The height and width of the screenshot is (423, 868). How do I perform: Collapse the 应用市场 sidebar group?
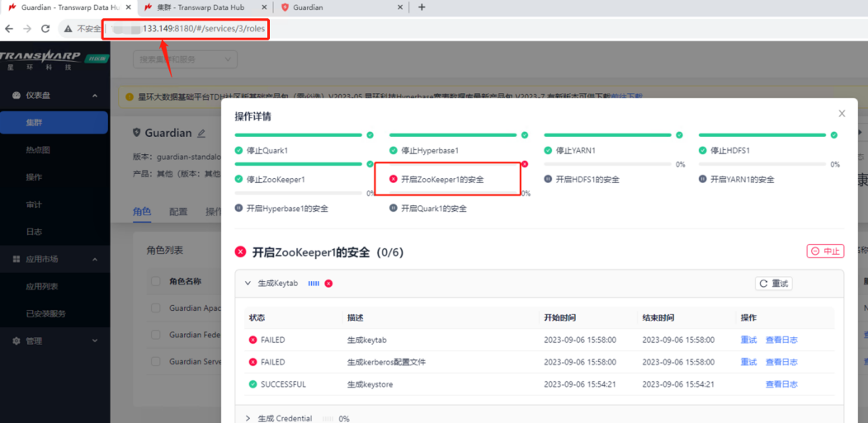point(95,260)
